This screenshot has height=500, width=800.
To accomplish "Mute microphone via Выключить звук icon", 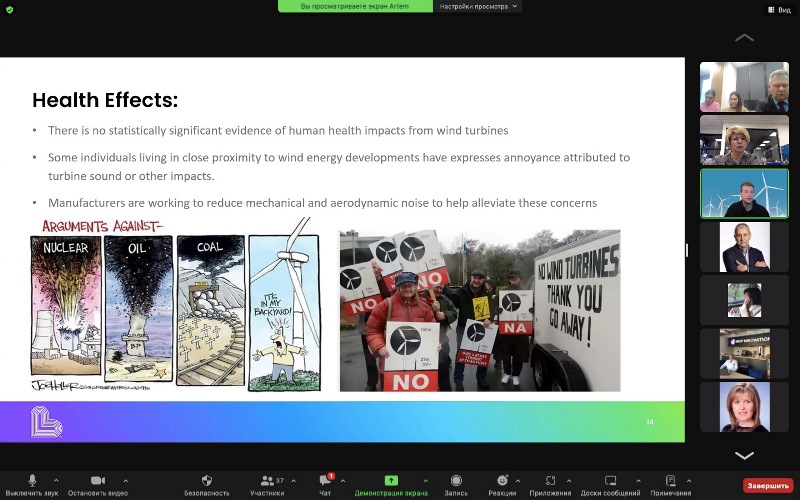I will pos(33,481).
